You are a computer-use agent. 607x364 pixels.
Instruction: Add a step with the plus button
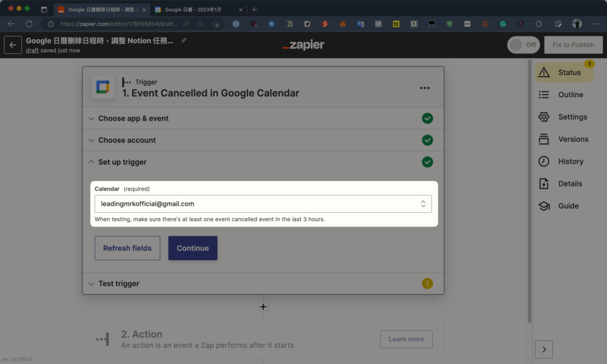coord(263,306)
